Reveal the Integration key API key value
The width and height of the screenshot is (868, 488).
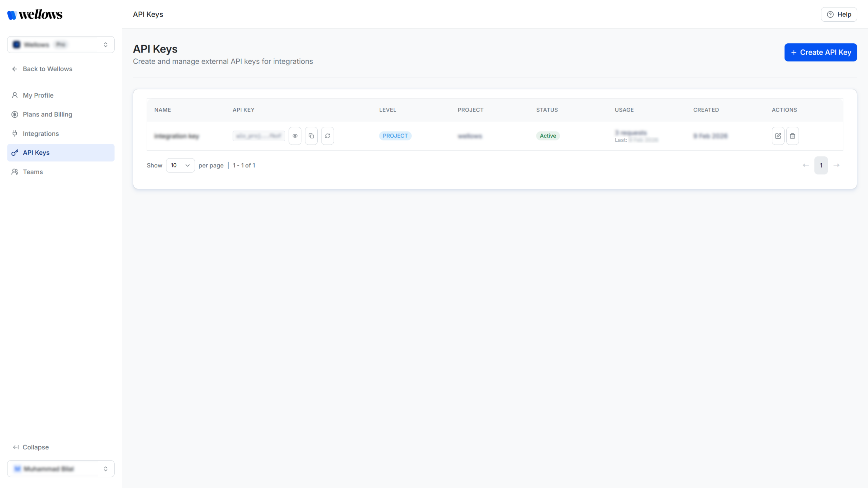coord(295,136)
